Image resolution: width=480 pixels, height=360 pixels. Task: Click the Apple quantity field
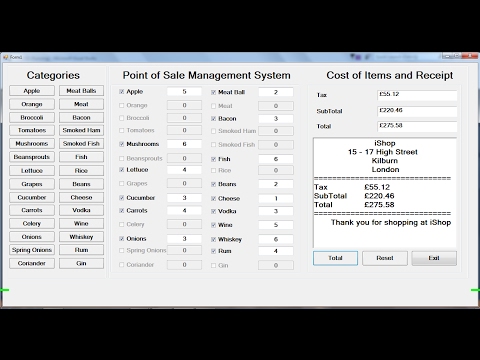[184, 91]
